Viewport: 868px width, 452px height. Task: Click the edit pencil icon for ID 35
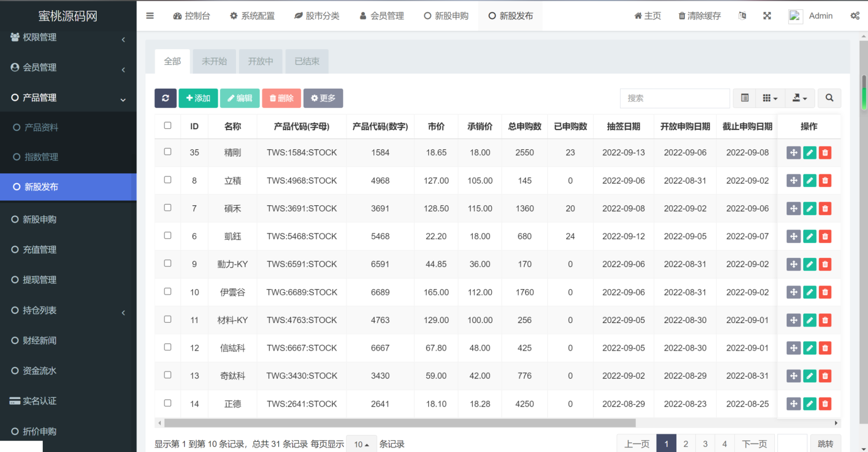click(809, 152)
